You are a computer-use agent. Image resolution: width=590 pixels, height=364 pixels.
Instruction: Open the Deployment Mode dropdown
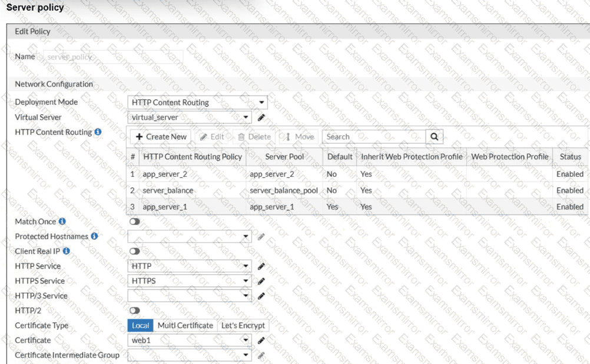pyautogui.click(x=197, y=102)
